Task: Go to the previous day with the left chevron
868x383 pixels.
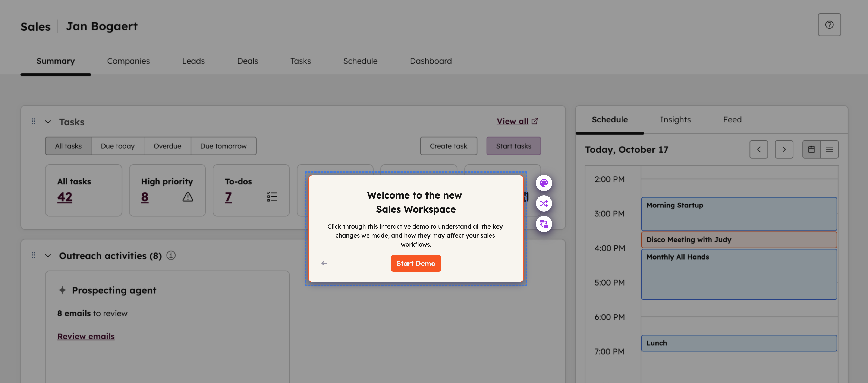Action: pyautogui.click(x=758, y=149)
